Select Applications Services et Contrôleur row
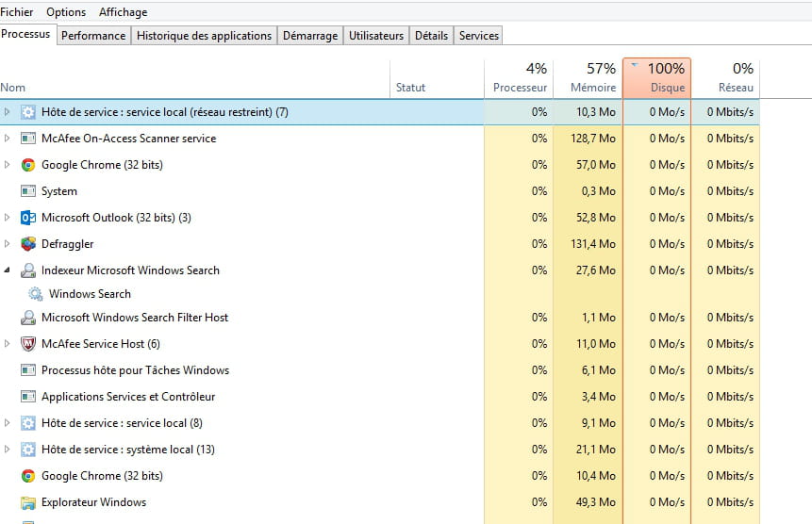The height and width of the screenshot is (524, 812). click(x=379, y=396)
